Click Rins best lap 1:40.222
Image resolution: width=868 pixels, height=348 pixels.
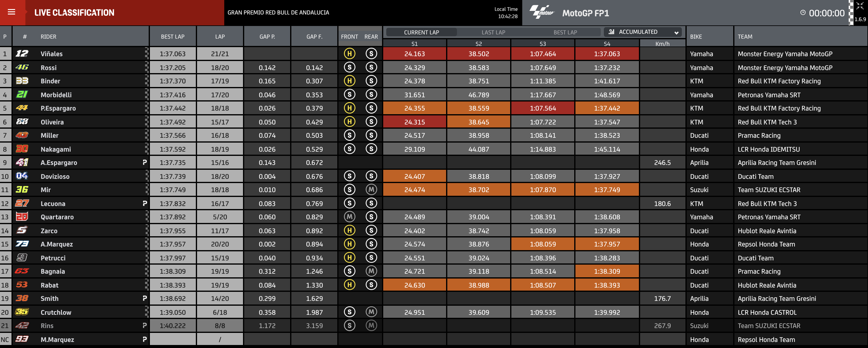click(x=173, y=325)
